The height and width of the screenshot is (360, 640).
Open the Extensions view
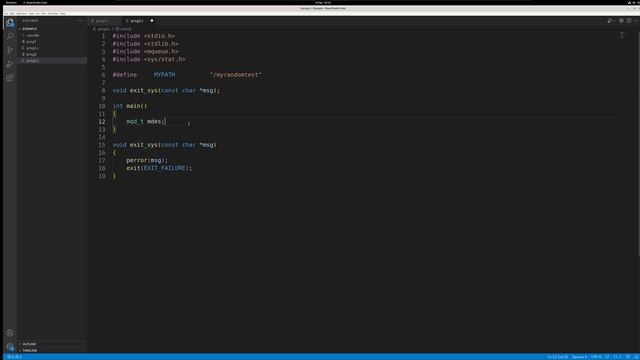pos(10,78)
